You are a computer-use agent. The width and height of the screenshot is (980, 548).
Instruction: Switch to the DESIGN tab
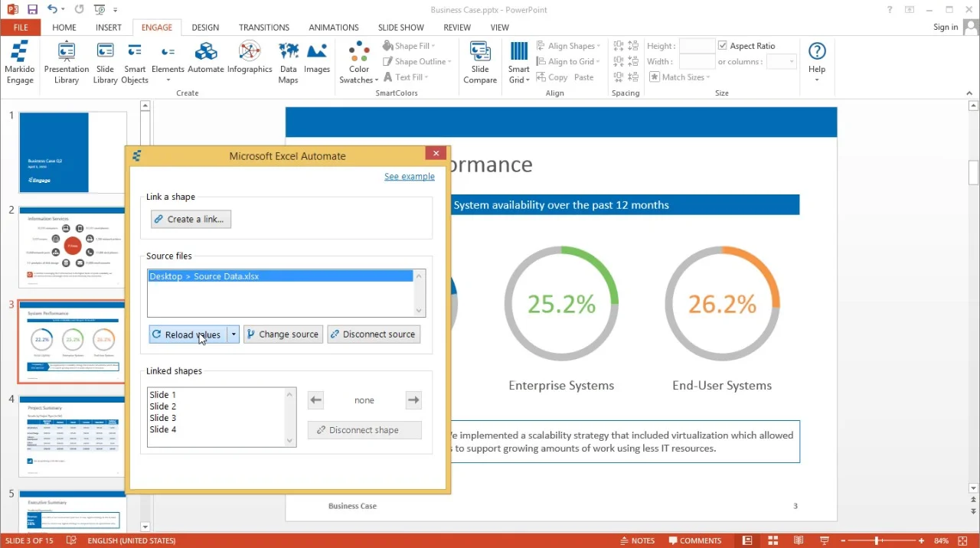(205, 28)
